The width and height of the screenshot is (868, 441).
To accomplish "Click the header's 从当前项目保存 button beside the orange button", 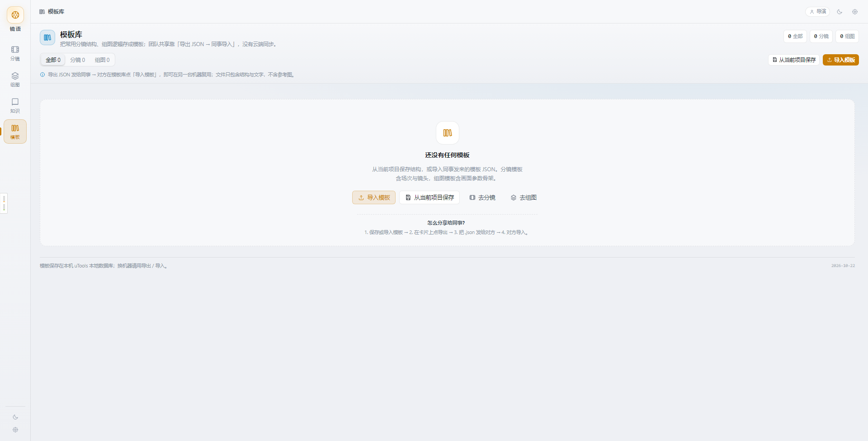I will click(794, 60).
